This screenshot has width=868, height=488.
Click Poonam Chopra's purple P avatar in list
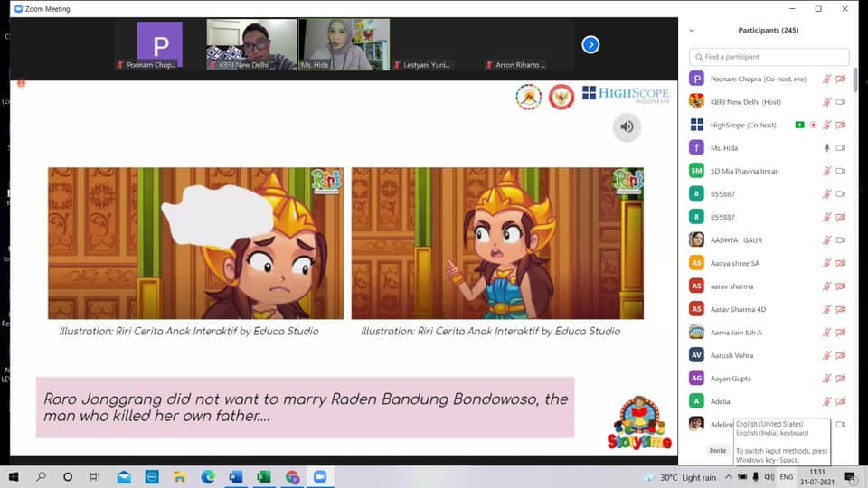[x=696, y=79]
